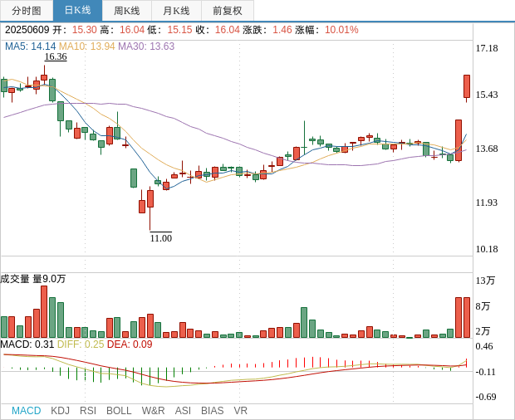
Task: Switch to the 月K线 tab
Action: [176, 11]
